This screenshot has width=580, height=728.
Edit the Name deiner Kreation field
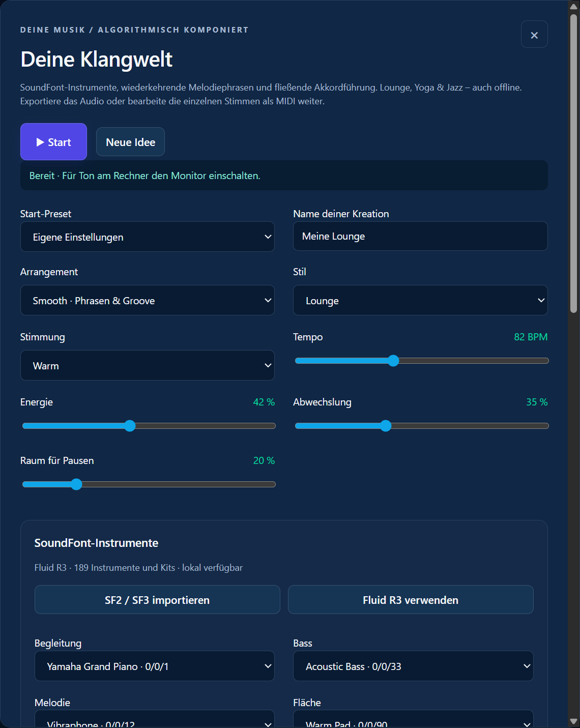click(x=420, y=236)
